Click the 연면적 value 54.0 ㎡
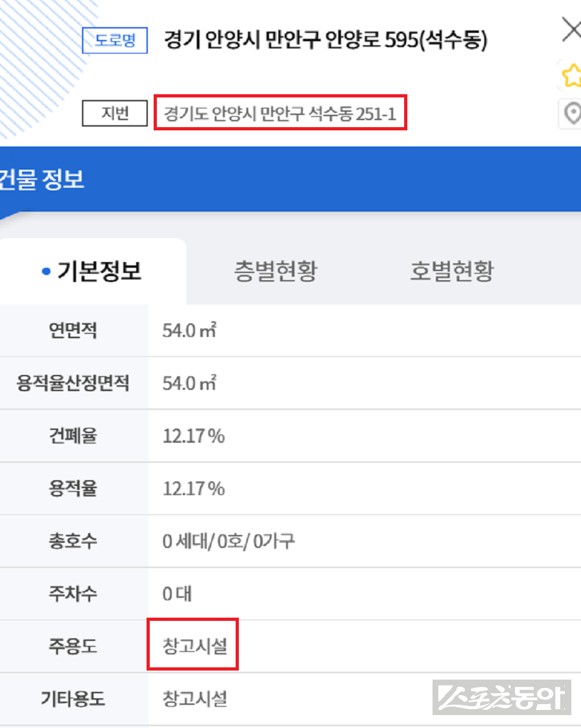 point(187,330)
